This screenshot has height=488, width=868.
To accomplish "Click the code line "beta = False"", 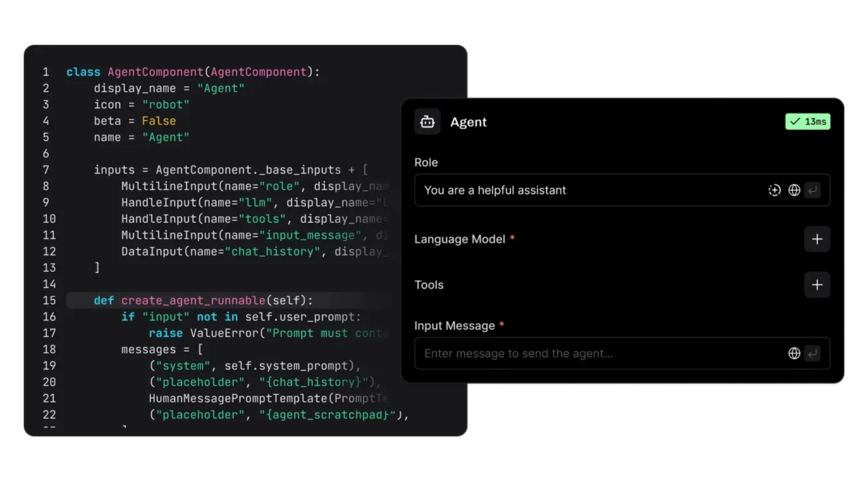I will coord(135,121).
